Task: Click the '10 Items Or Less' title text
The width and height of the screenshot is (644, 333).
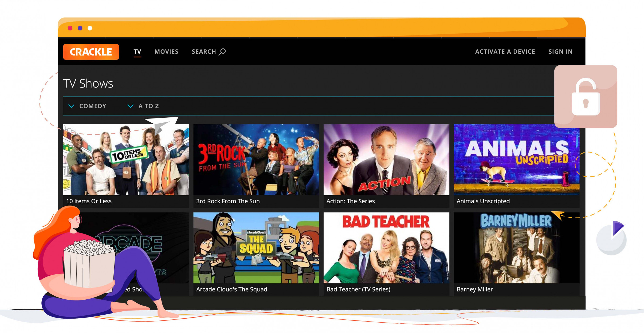Action: tap(89, 201)
